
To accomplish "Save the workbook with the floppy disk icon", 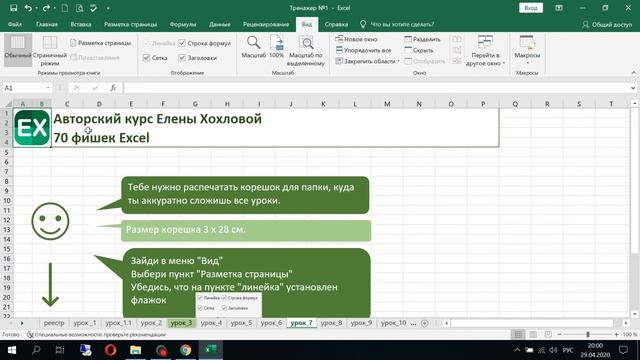I will [13, 8].
